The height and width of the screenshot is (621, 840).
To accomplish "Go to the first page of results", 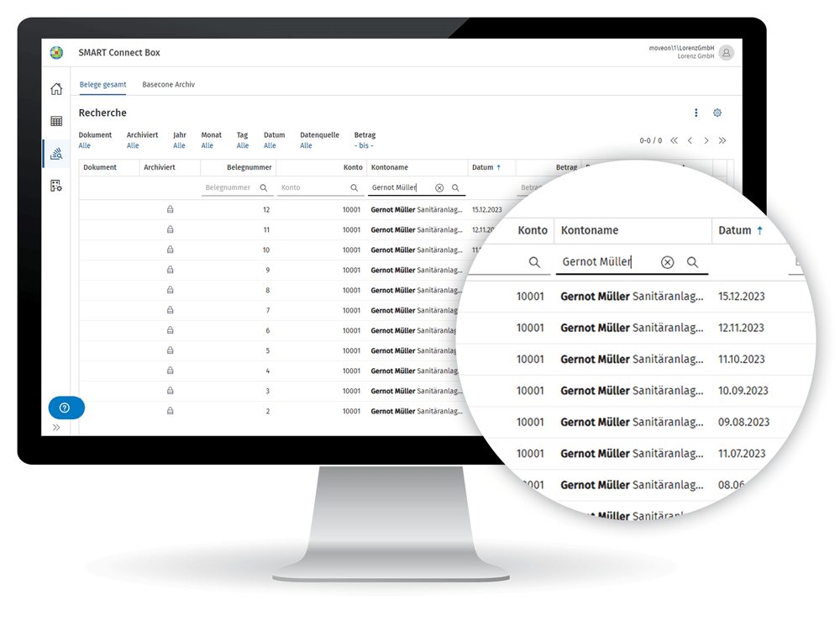I will coord(674,141).
